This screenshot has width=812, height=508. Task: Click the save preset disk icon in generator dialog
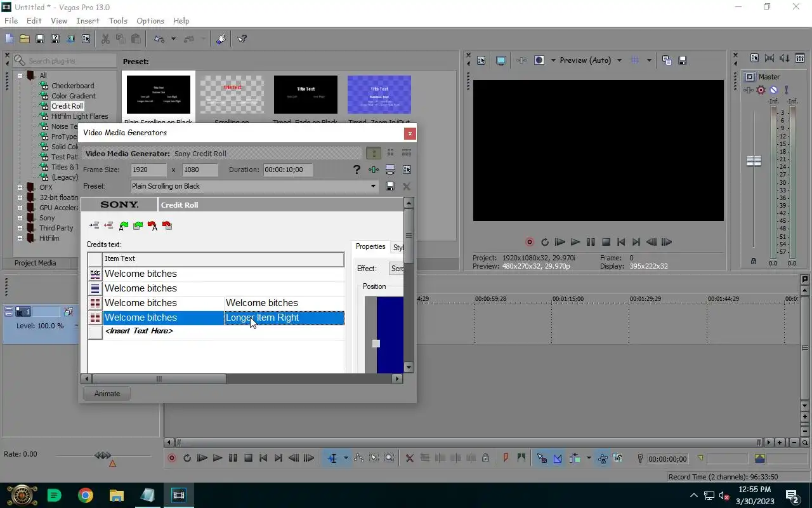pos(390,186)
